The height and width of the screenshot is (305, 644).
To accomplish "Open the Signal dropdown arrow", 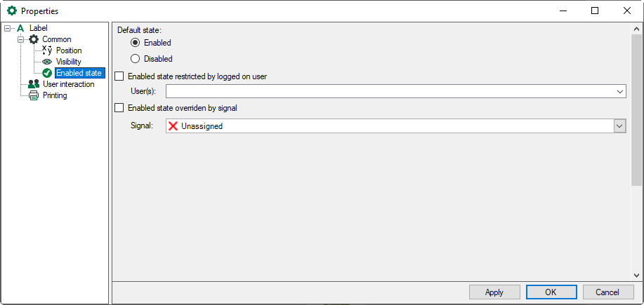I will (619, 126).
